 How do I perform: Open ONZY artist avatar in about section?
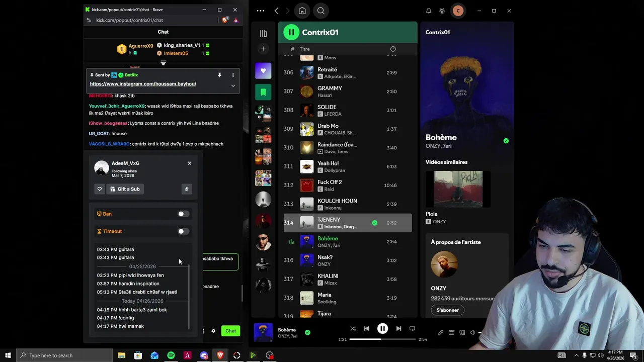444,265
